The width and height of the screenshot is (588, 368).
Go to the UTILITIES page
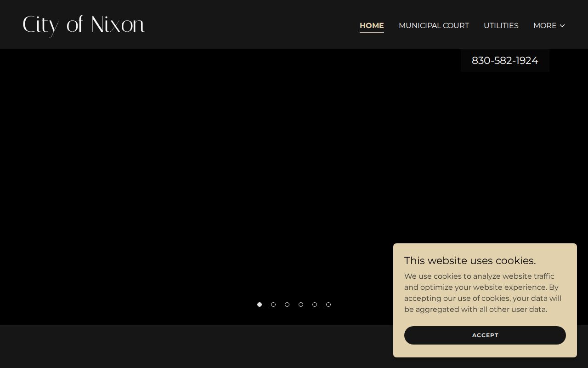[501, 26]
